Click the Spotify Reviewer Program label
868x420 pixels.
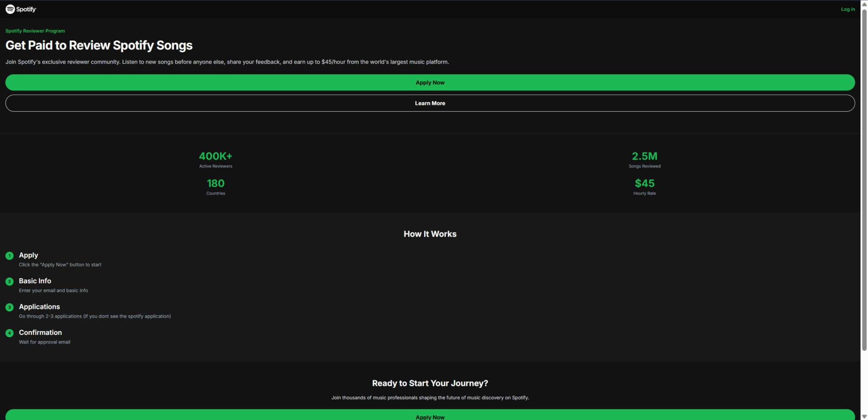point(35,31)
